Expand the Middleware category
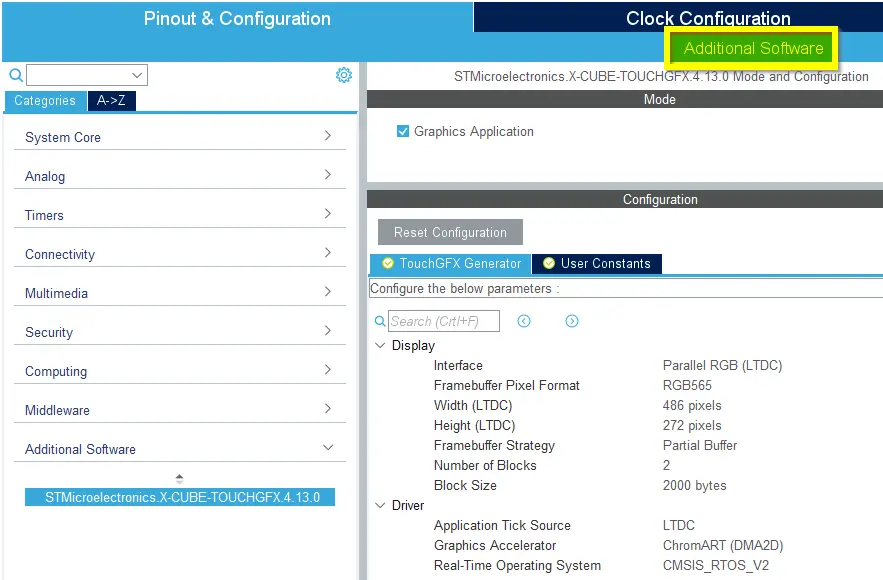This screenshot has height=580, width=883. 180,410
